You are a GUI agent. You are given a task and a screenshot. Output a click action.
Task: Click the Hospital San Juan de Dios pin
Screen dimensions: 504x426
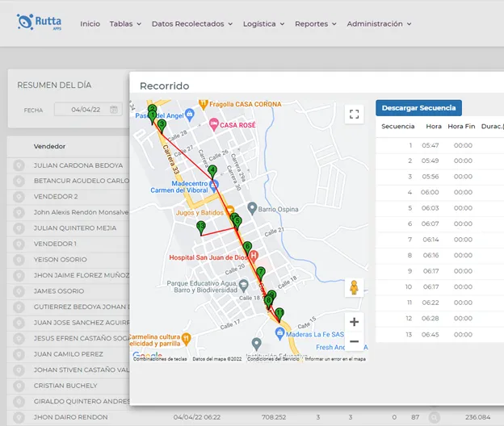[254, 256]
